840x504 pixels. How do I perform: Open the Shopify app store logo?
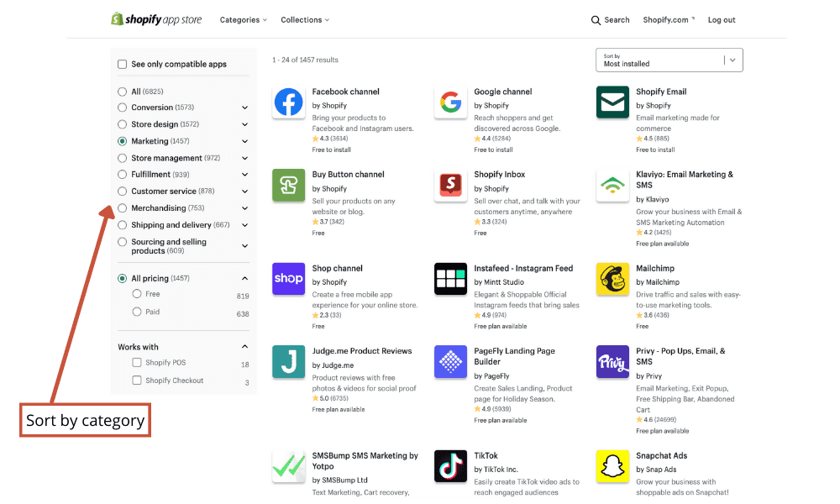(x=156, y=19)
